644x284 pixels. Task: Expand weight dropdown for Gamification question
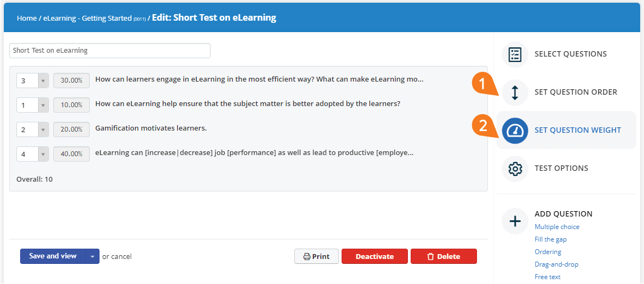(x=33, y=129)
